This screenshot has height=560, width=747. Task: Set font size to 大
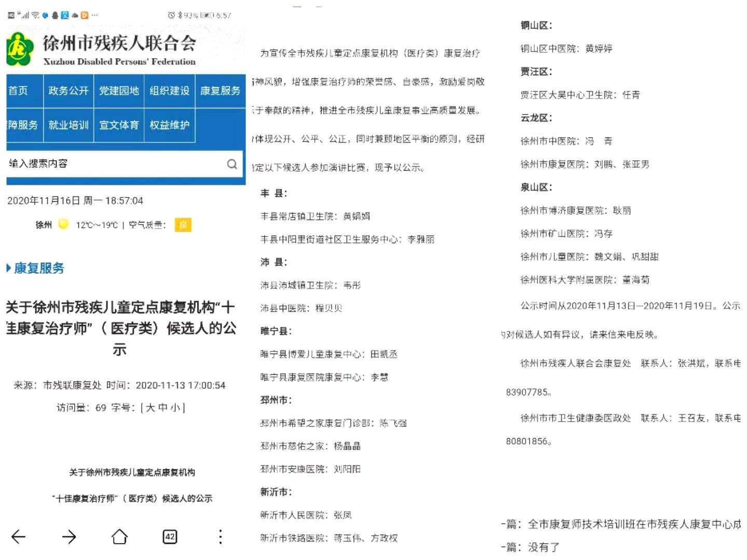click(150, 408)
